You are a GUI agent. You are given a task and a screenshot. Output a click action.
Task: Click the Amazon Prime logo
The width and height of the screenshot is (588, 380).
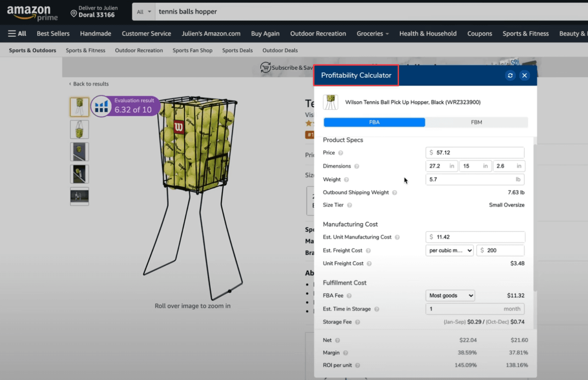32,13
